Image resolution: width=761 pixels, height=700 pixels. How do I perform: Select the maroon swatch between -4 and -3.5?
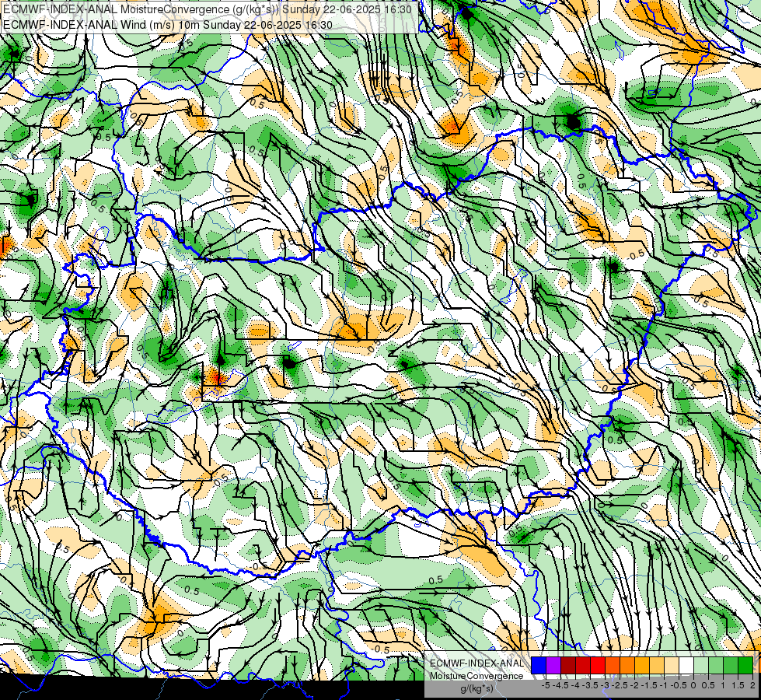[568, 665]
